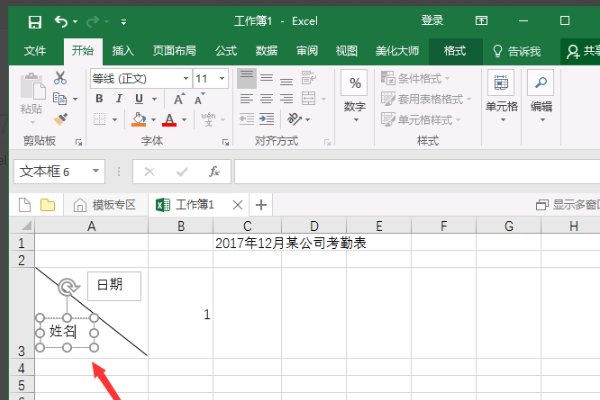The height and width of the screenshot is (400, 600).
Task: Toggle Align Right button
Action: point(286,99)
